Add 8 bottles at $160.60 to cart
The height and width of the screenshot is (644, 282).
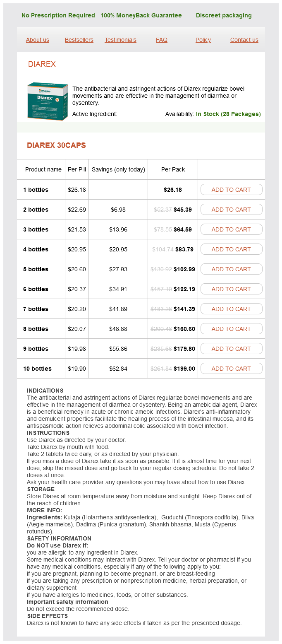pos(231,329)
